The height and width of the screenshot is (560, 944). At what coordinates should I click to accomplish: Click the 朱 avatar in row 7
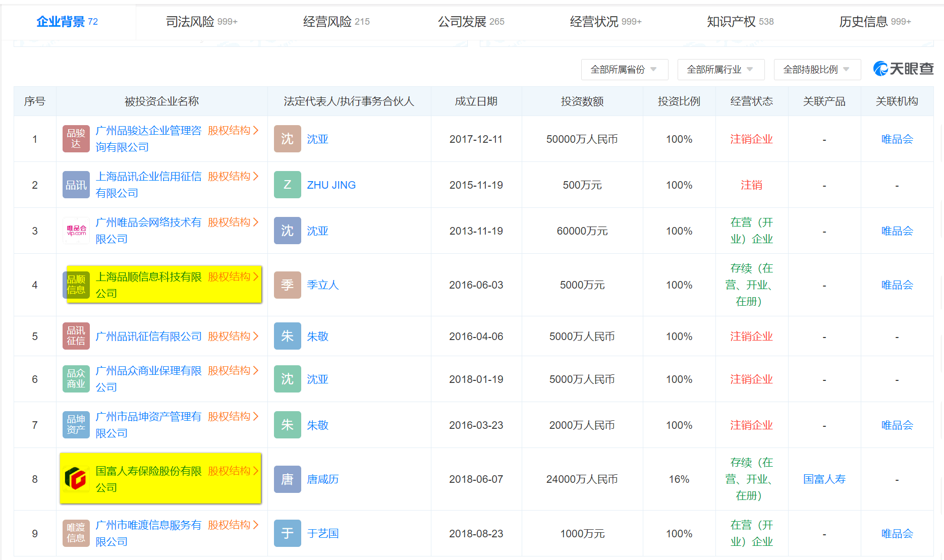point(288,425)
